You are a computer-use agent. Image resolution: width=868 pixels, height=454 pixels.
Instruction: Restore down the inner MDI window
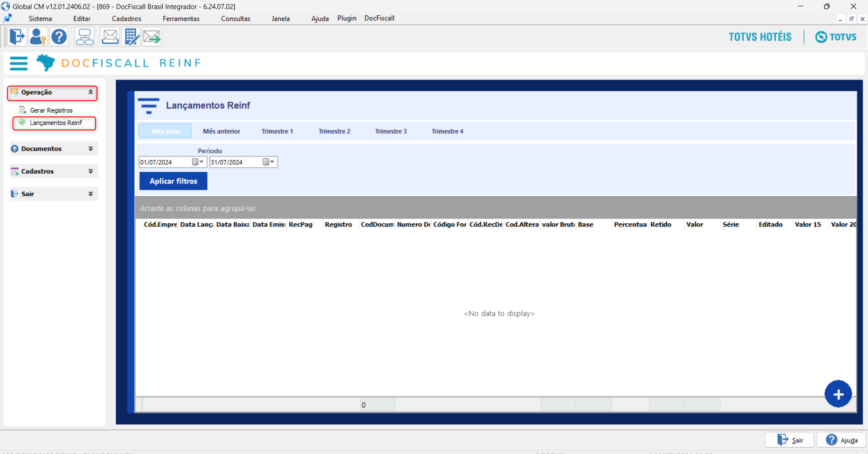851,19
